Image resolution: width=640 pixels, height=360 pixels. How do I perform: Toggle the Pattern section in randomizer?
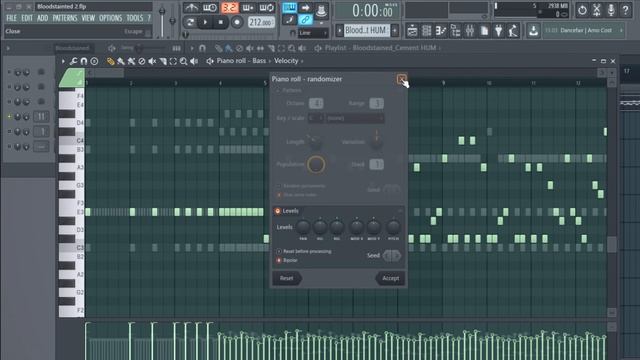(278, 90)
